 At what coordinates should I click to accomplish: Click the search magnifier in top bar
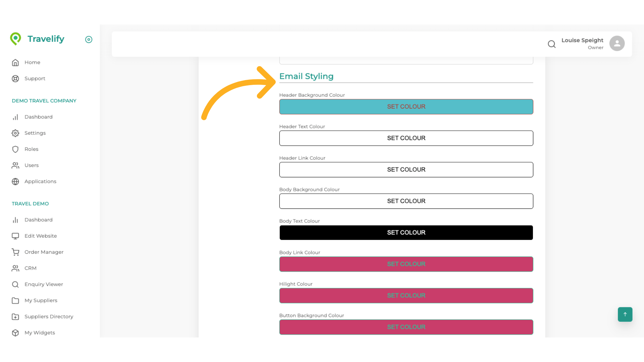pyautogui.click(x=552, y=44)
